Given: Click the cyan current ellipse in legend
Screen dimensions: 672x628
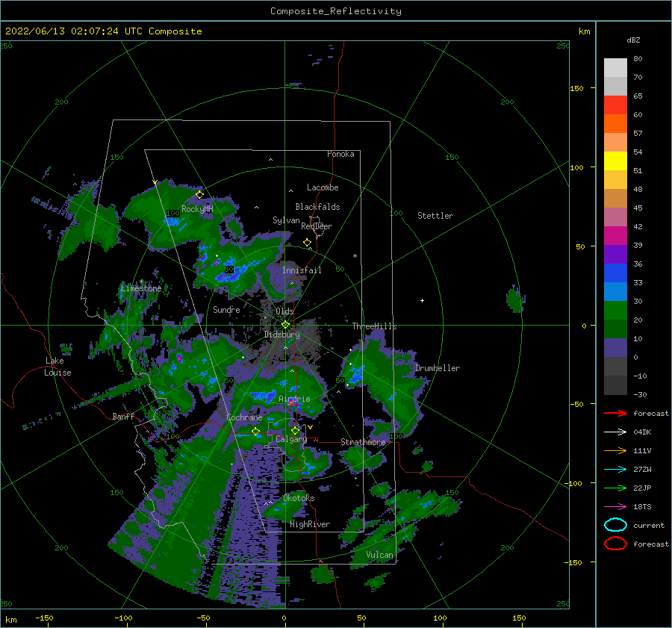Looking at the screenshot, I should point(615,525).
